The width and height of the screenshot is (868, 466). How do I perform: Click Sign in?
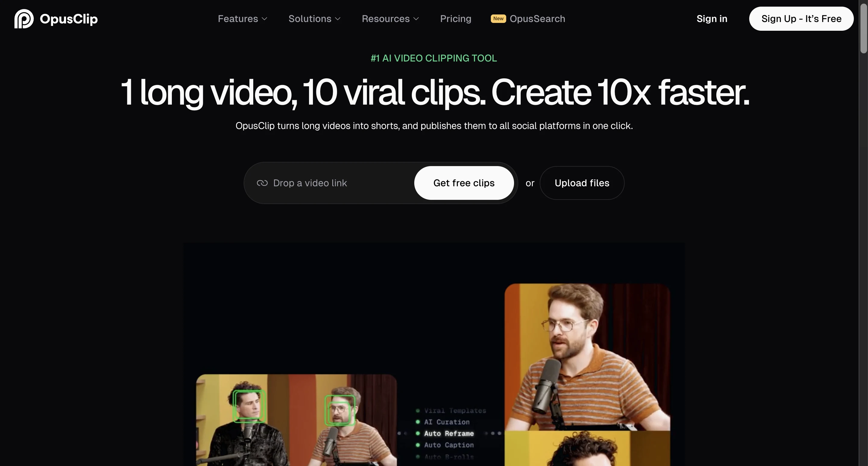point(712,19)
